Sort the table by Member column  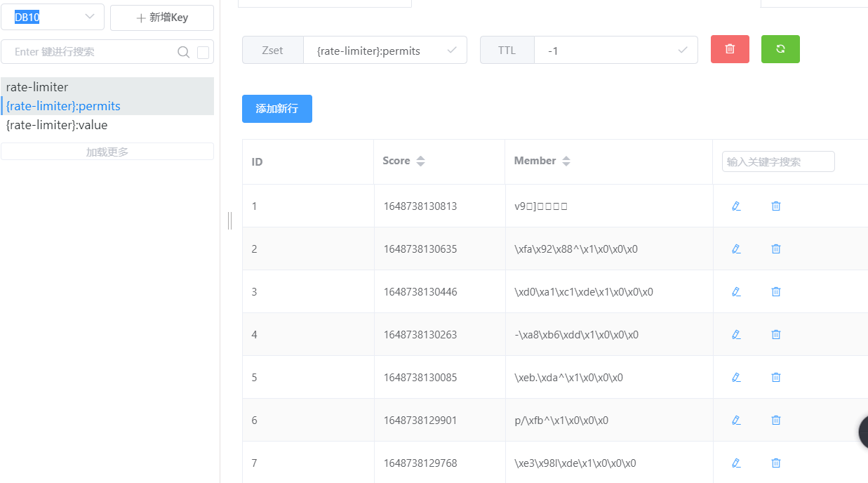point(566,161)
